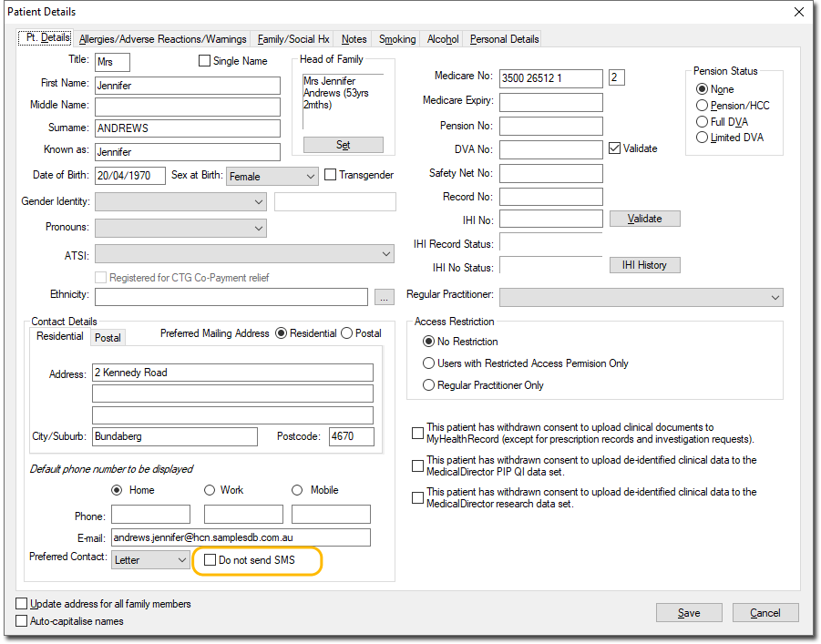
Task: Enable the Transgender checkbox
Action: tap(331, 175)
